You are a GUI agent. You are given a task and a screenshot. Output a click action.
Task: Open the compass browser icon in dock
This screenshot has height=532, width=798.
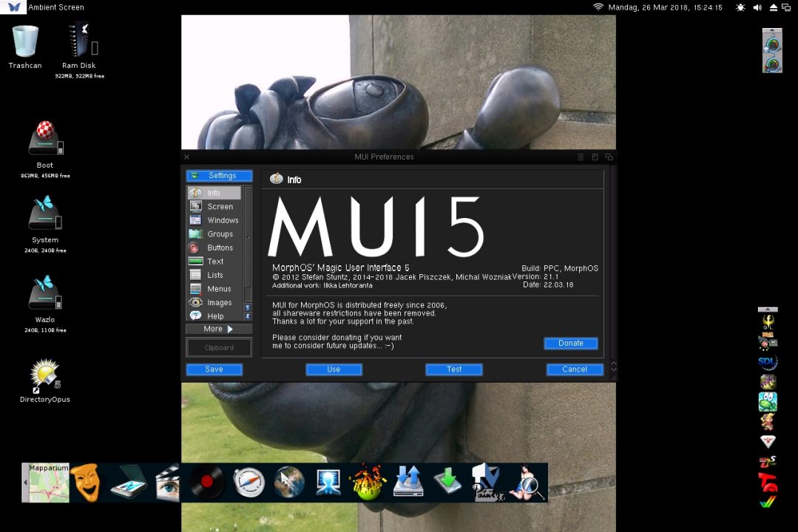(248, 482)
